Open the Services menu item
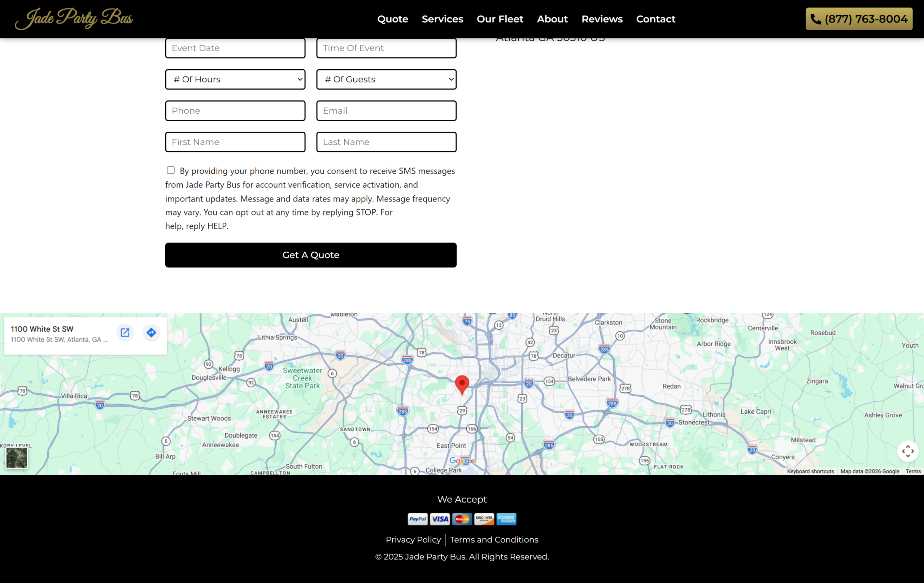The height and width of the screenshot is (583, 924). (443, 19)
